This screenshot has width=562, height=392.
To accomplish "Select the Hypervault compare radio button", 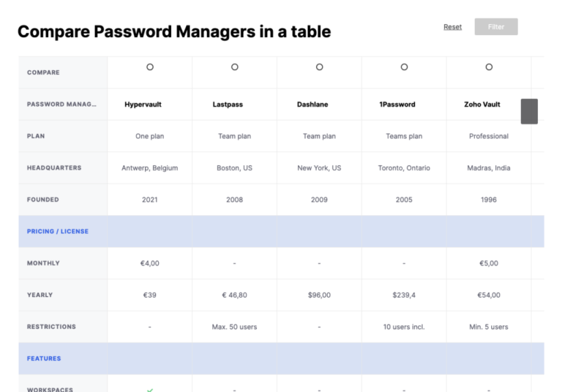I will (x=150, y=67).
